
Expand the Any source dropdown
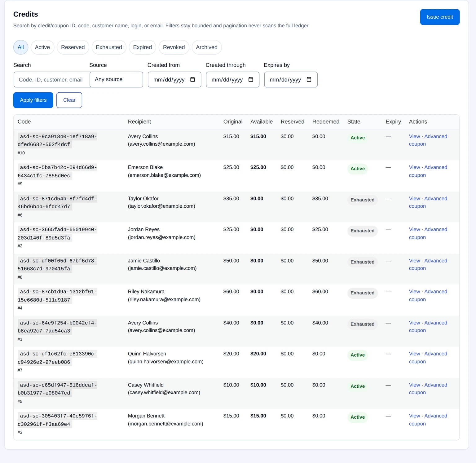[116, 80]
